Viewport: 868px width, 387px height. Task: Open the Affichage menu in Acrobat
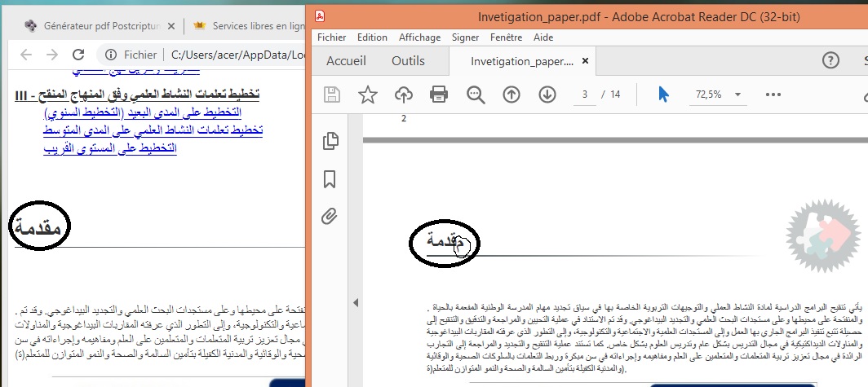pos(419,37)
